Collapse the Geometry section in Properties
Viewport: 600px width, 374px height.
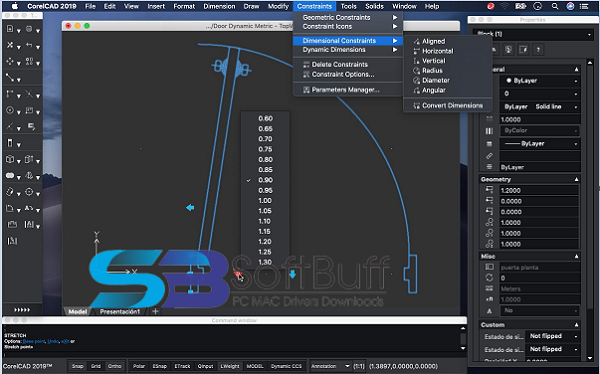576,179
